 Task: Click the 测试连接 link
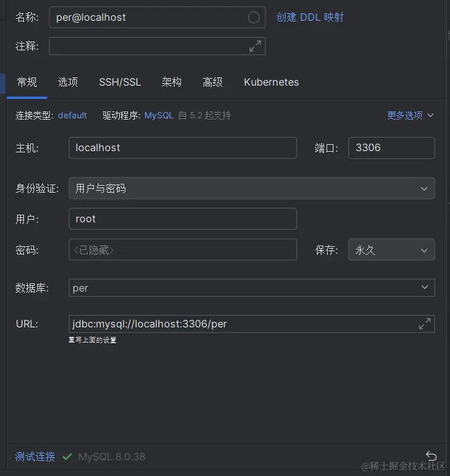(35, 456)
